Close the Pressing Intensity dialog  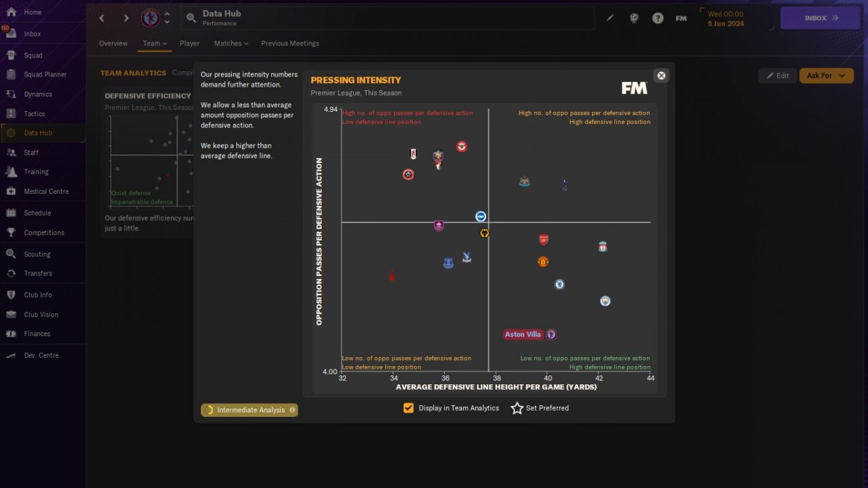click(x=661, y=76)
